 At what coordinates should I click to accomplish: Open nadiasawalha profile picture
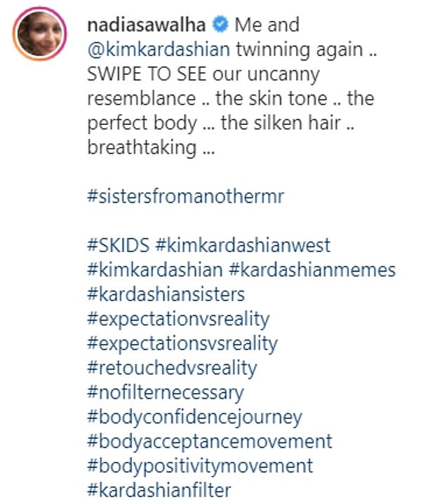coord(39,34)
